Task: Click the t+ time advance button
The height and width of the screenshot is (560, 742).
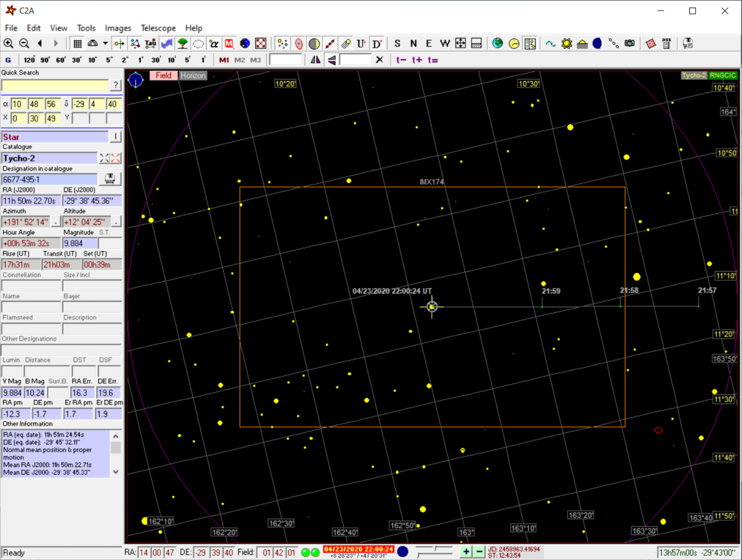Action: (417, 60)
